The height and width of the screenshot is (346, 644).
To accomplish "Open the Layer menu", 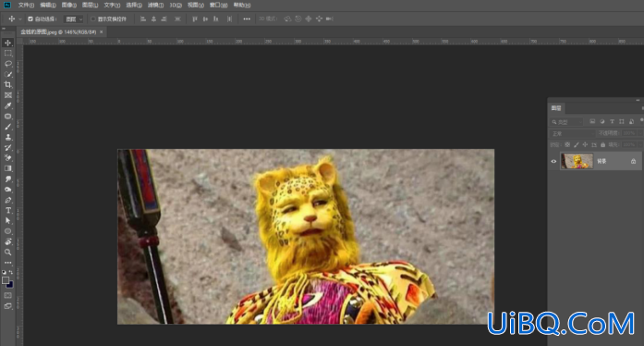I will coord(90,5).
